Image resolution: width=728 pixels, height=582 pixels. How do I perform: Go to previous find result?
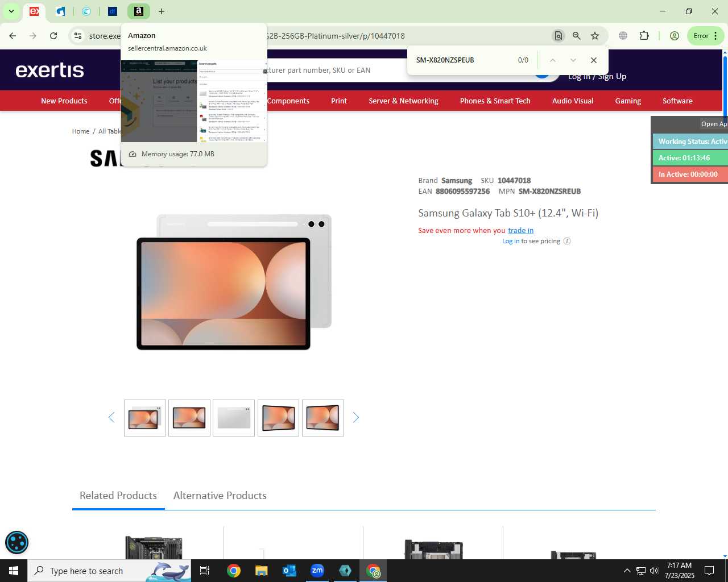(552, 60)
